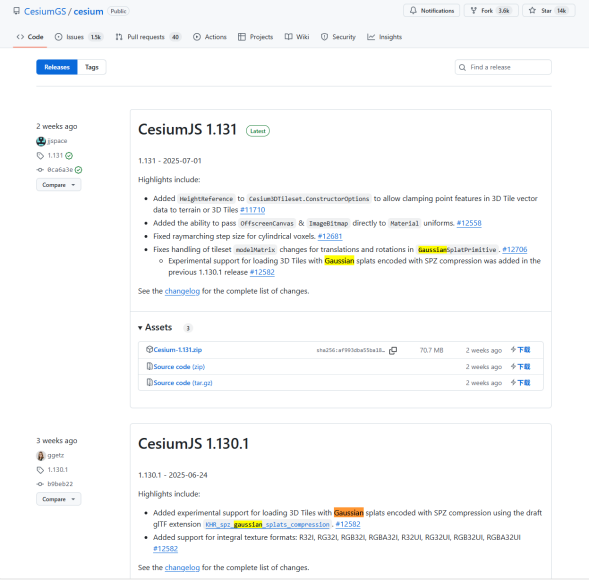This screenshot has width=589, height=581.
Task: Open commit b9beb22
Action: pyautogui.click(x=60, y=484)
